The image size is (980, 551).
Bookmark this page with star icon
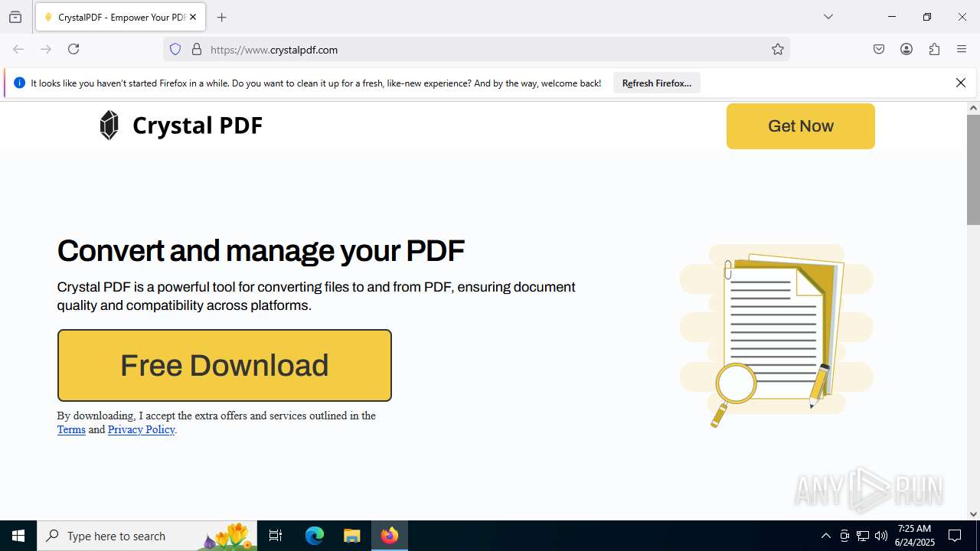point(778,50)
